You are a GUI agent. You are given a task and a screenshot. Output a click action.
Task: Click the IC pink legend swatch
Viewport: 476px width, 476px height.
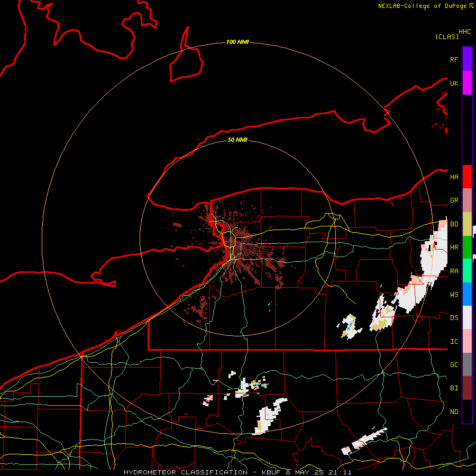[467, 341]
